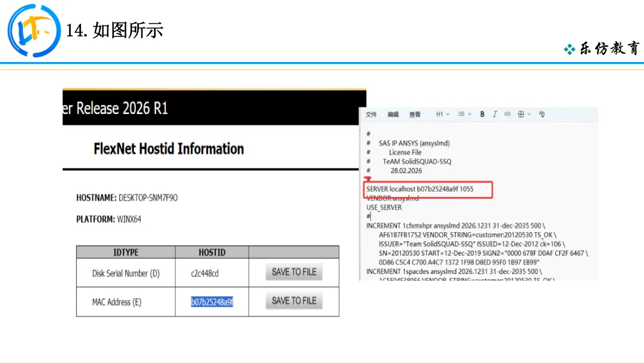This screenshot has width=644, height=363.
Task: Click the IDTYPE column header
Action: 126,253
